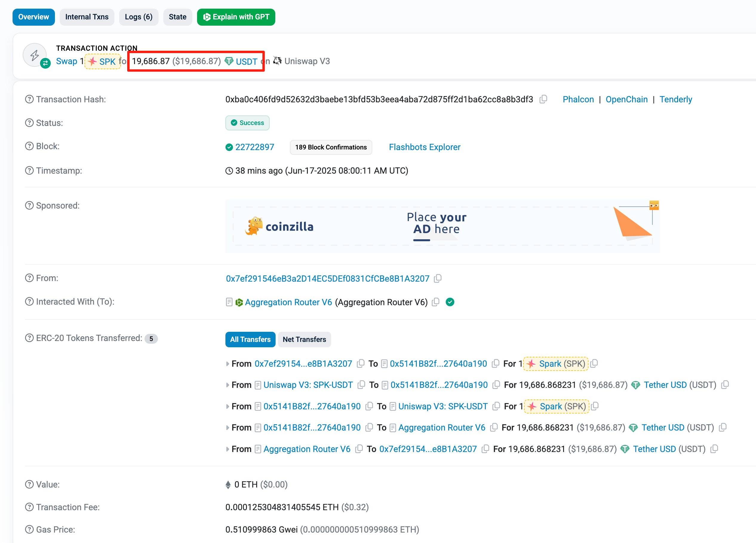Image resolution: width=756 pixels, height=543 pixels.
Task: Copy Tether USD token address in second transfer row
Action: pos(725,385)
